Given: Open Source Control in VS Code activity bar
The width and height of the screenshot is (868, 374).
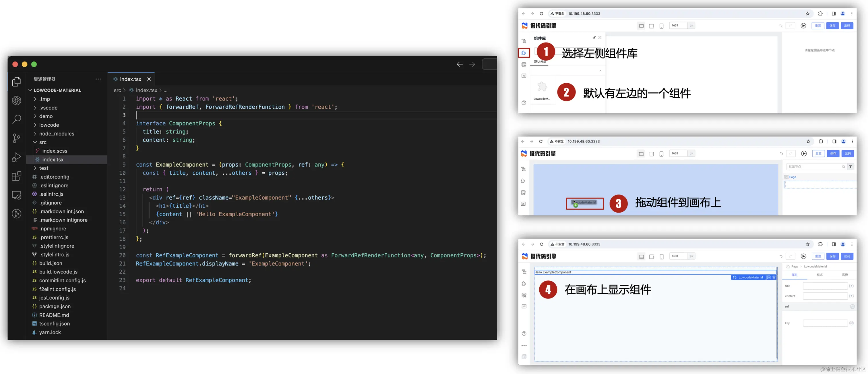Looking at the screenshot, I should pos(17,138).
